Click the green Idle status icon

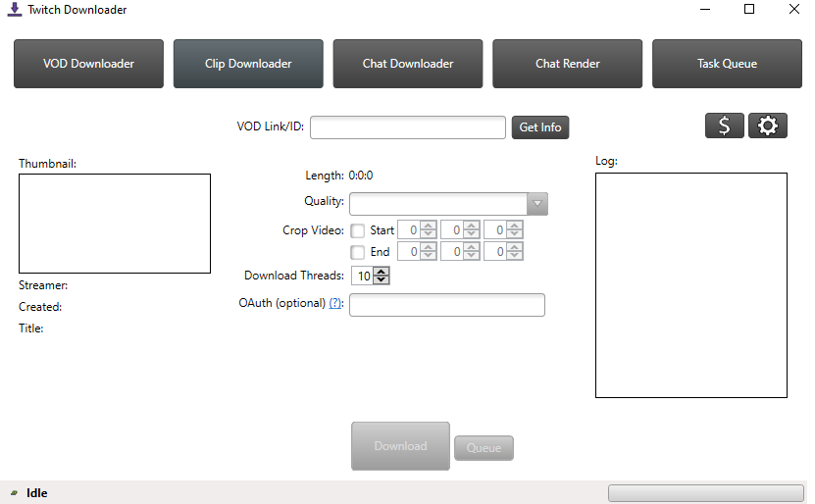pyautogui.click(x=14, y=493)
